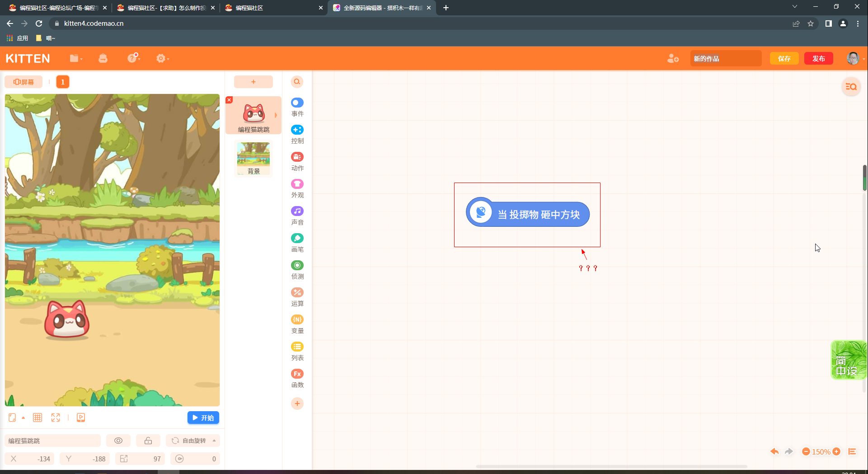
Task: Open the settings gear menu
Action: click(x=162, y=58)
